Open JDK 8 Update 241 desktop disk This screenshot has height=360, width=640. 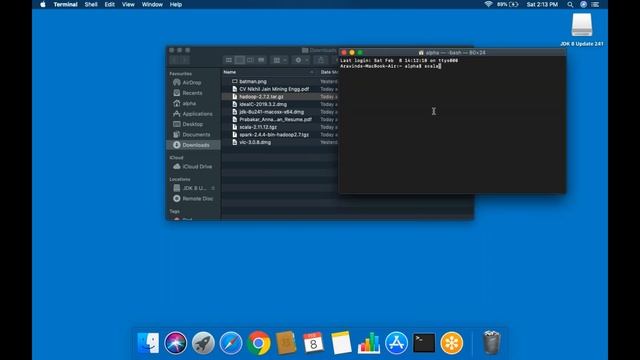tap(582, 29)
